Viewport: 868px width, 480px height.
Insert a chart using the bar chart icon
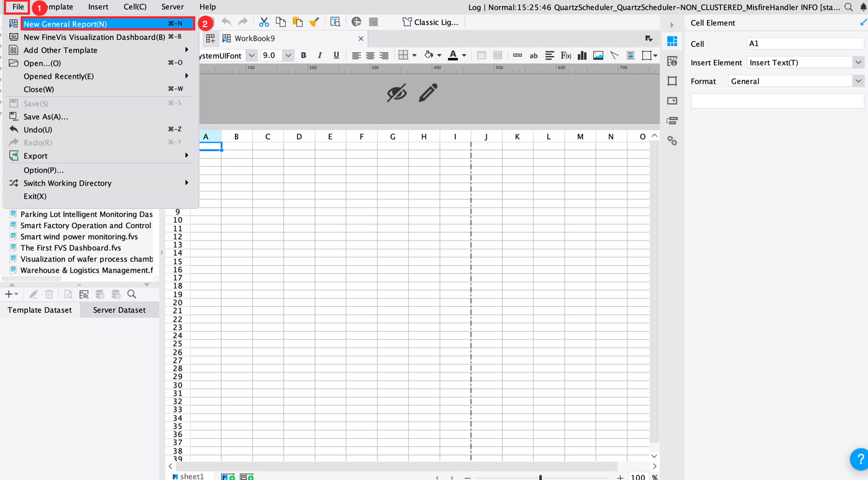pos(582,55)
